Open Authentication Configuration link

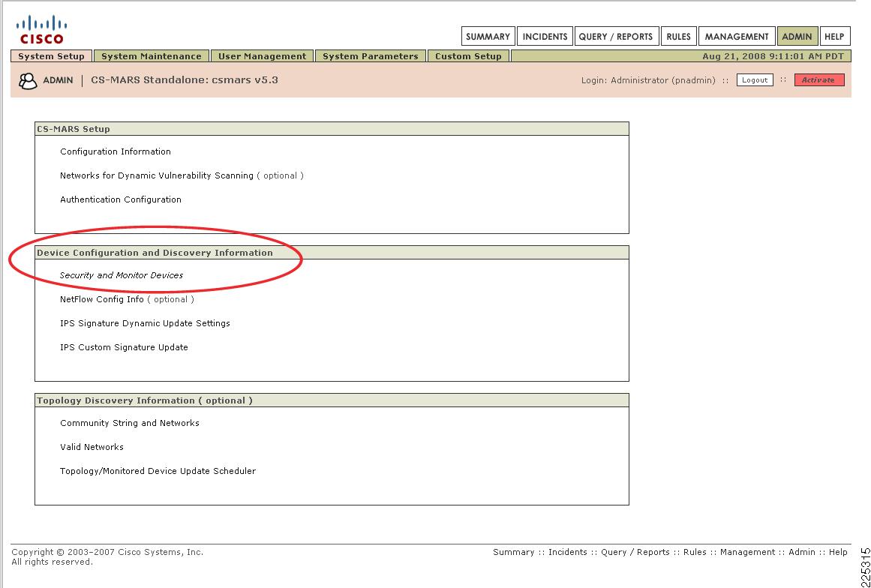(x=121, y=199)
